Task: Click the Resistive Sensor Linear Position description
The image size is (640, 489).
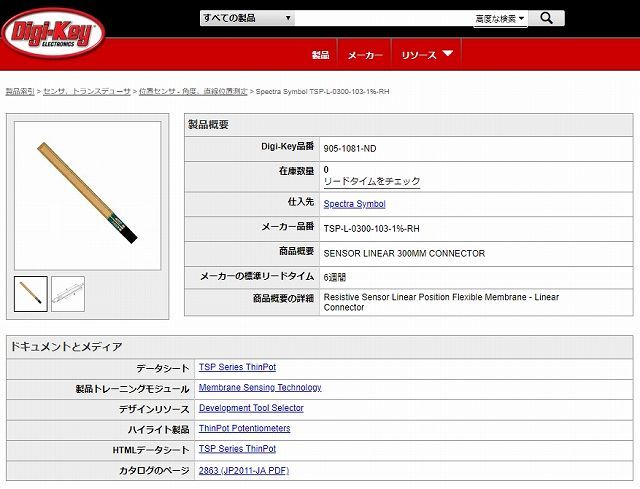Action: [x=441, y=302]
